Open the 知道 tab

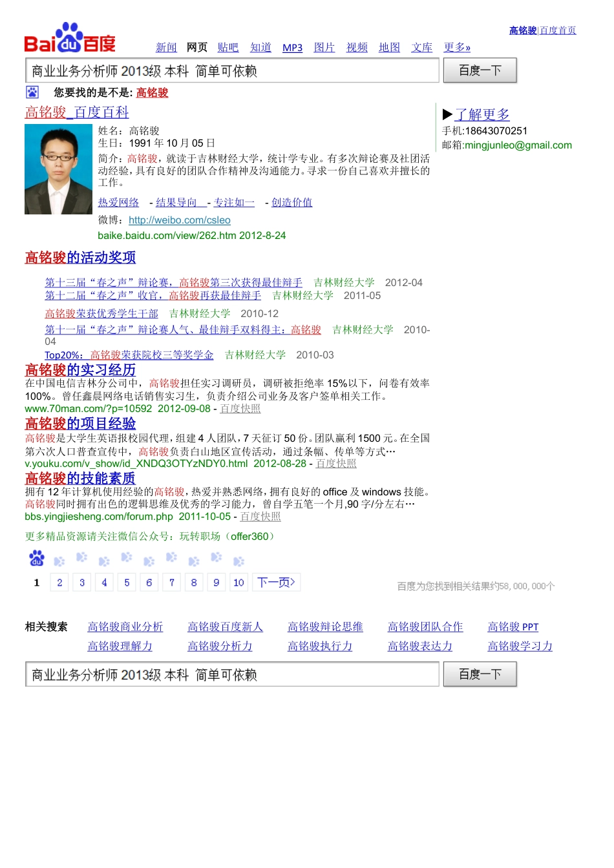[261, 47]
